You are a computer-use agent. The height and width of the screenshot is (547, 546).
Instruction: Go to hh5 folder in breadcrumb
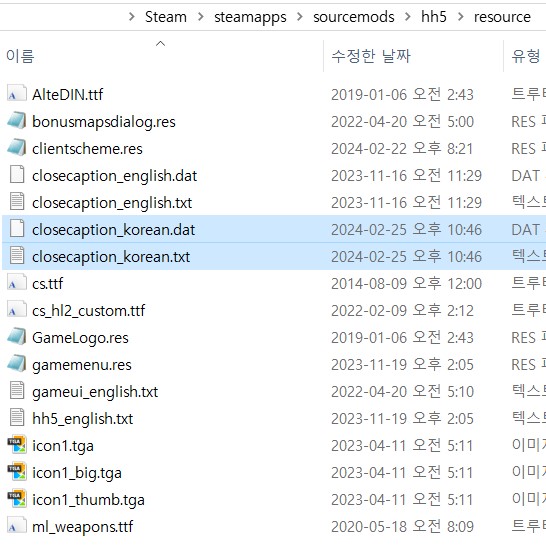point(434,17)
